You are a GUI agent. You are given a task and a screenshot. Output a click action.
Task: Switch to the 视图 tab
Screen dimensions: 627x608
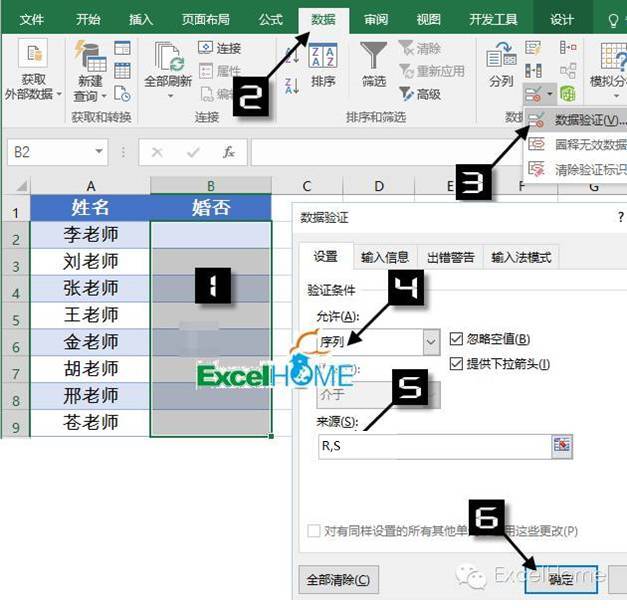click(x=428, y=19)
